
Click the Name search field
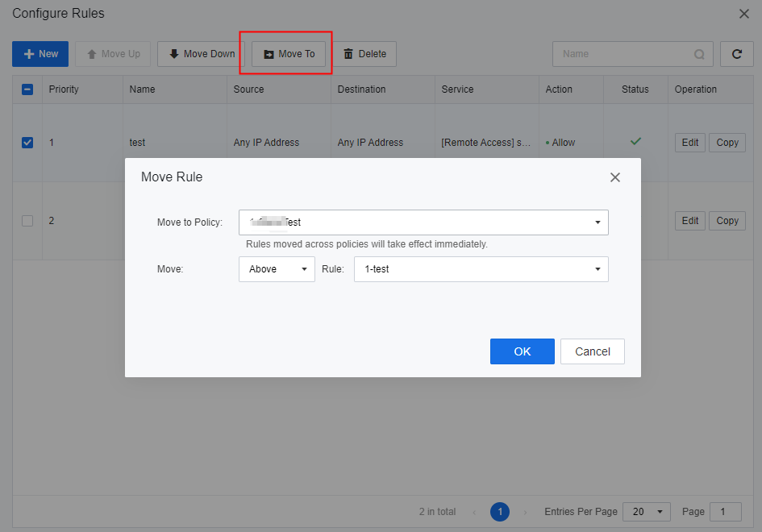click(x=632, y=54)
